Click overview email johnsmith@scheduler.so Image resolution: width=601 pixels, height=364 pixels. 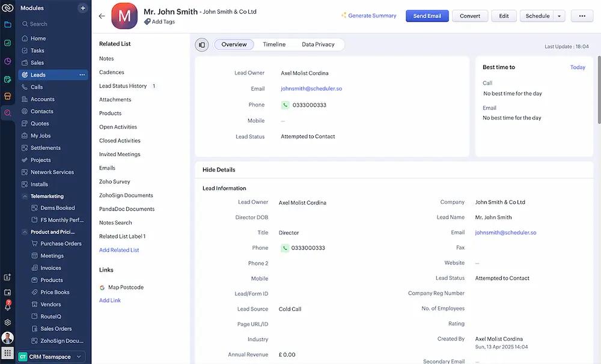point(311,88)
